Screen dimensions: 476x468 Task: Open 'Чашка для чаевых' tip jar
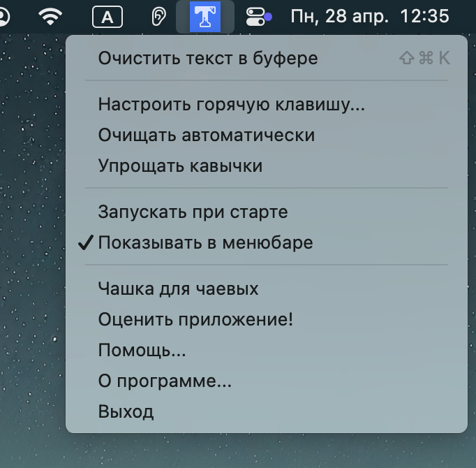[267, 288]
